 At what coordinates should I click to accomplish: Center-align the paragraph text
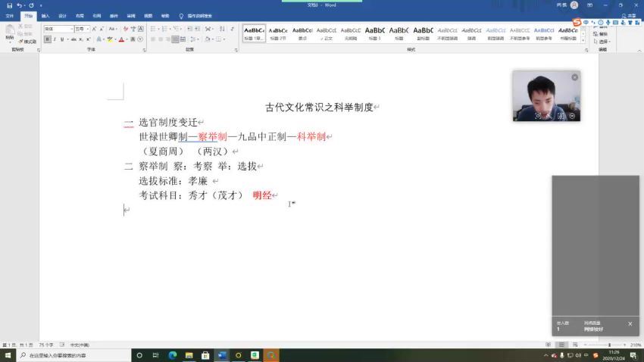[x=164, y=39]
